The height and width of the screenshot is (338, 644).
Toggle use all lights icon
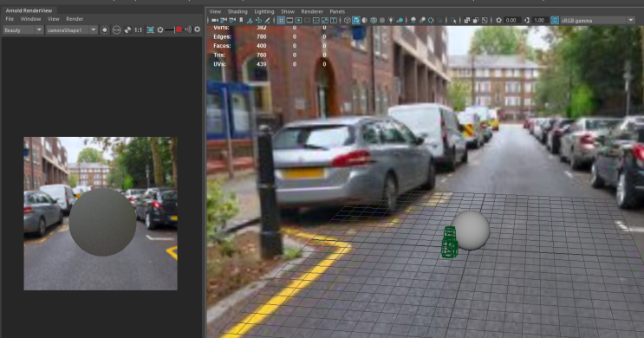[391, 20]
